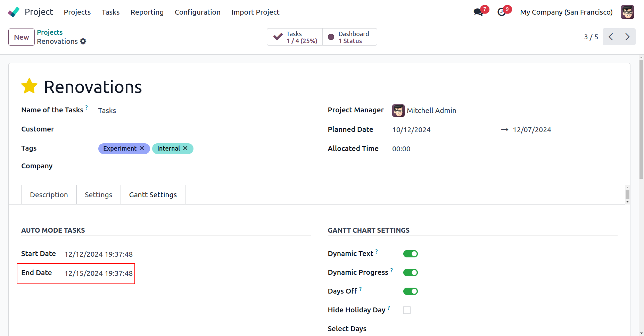Image resolution: width=644 pixels, height=336 pixels.
Task: Edit the End Date field
Action: coord(98,273)
